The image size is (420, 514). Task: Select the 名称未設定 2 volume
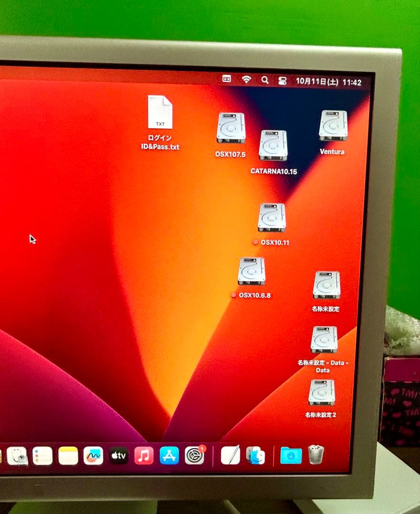click(321, 393)
